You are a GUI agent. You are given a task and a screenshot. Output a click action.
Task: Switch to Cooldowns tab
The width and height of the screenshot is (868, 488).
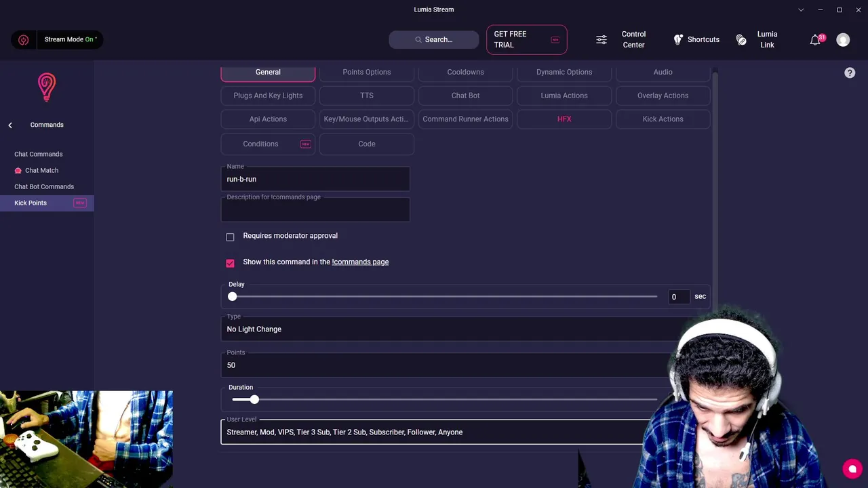[465, 72]
